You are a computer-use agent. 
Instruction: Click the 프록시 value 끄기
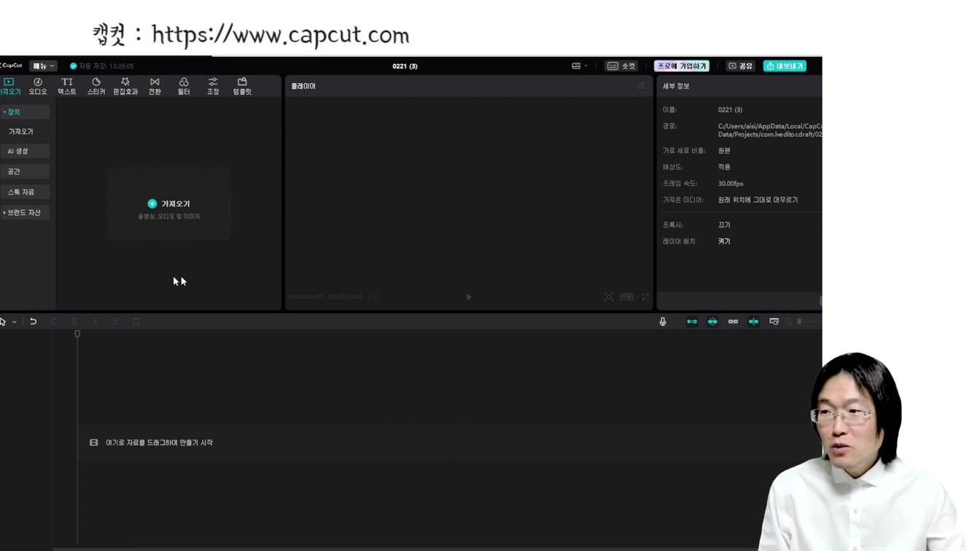point(724,225)
